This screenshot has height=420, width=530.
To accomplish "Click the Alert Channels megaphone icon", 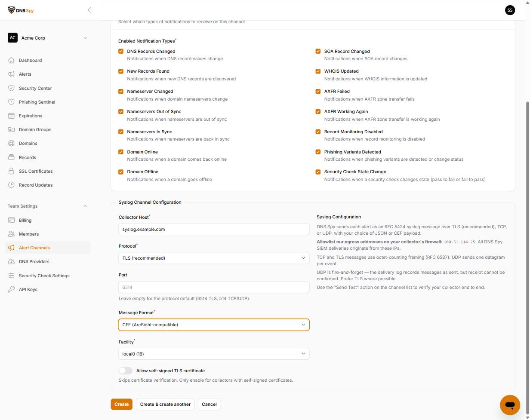I will [11, 248].
